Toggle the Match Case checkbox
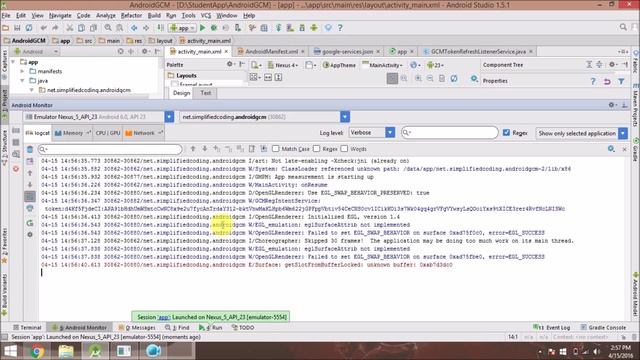Viewport: 640px width, 360px height. [276, 149]
